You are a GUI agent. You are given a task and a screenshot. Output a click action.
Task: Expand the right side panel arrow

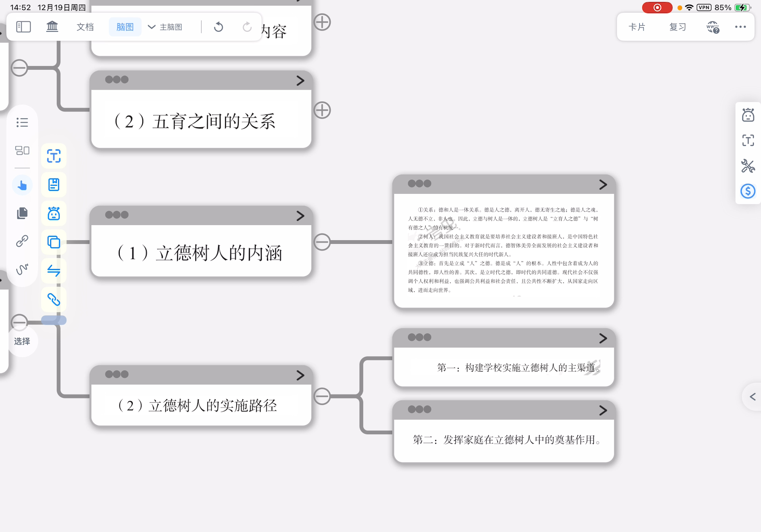click(752, 396)
